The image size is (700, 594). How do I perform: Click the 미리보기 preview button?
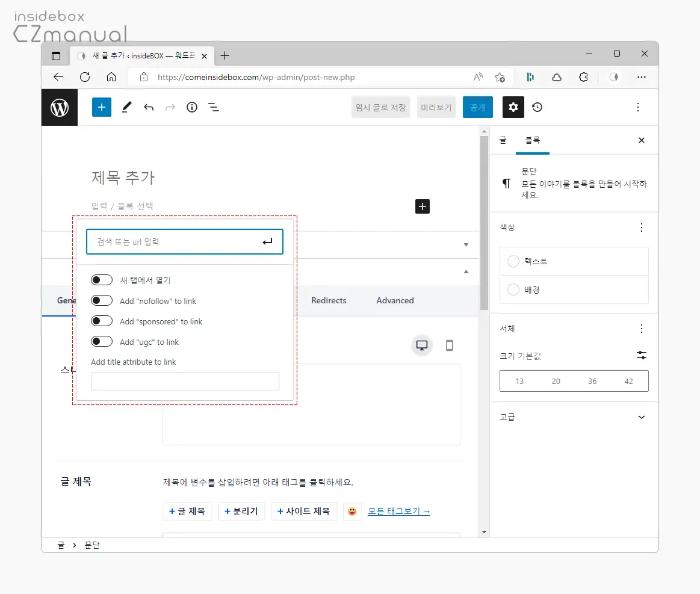click(436, 107)
